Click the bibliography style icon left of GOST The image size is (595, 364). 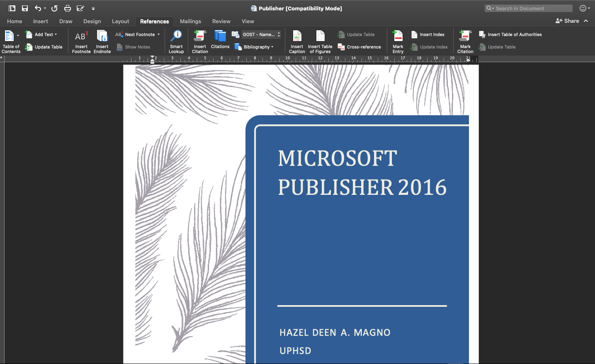(235, 34)
